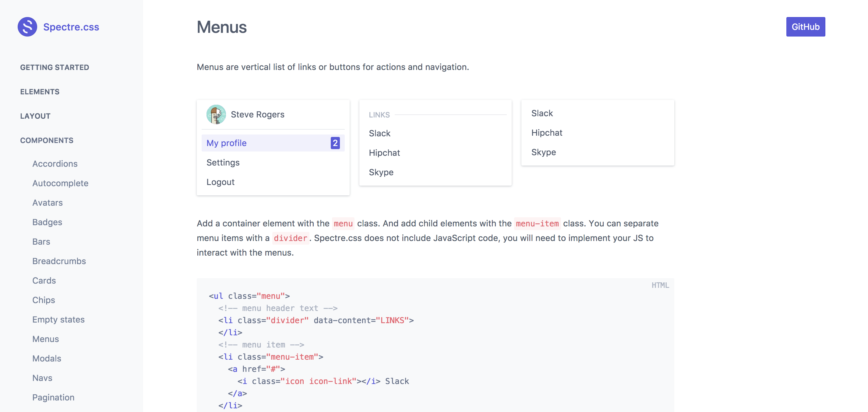Open the Cards sidebar entry
Screen dimensions: 868x412
[44, 281]
